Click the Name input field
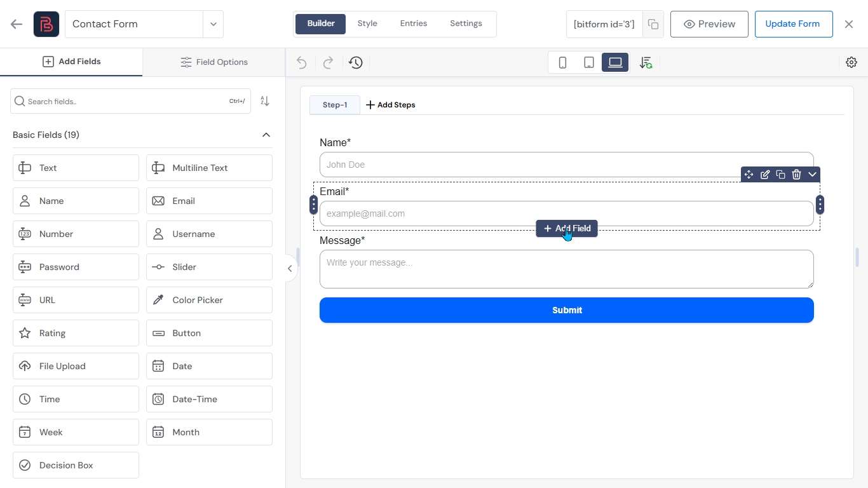 coord(567,165)
